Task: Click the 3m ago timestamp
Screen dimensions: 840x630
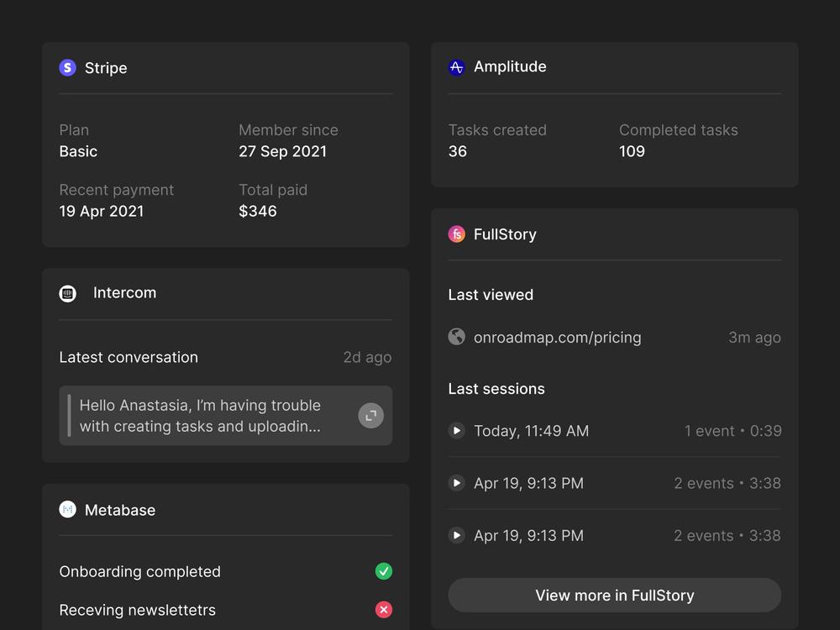Action: click(x=754, y=338)
